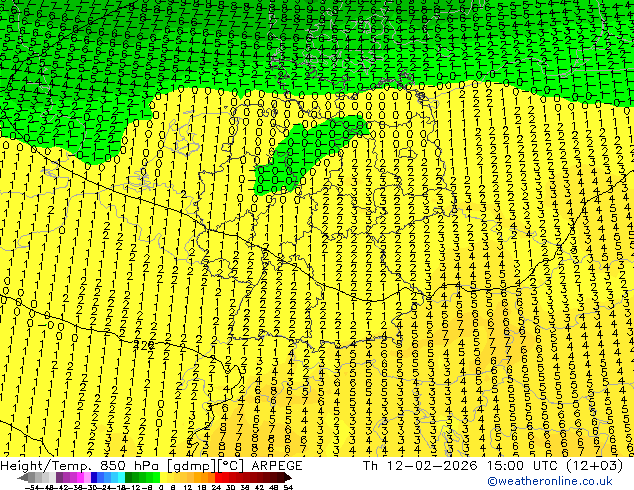The height and width of the screenshot is (490, 634).
Task: Click the 'Height/Temp. 850 hPa' map title
Action: pos(81,466)
